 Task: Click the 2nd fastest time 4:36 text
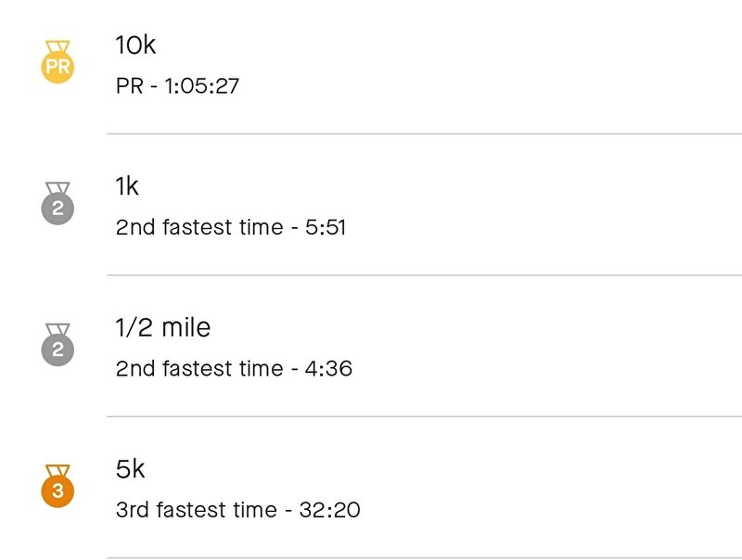click(x=235, y=368)
